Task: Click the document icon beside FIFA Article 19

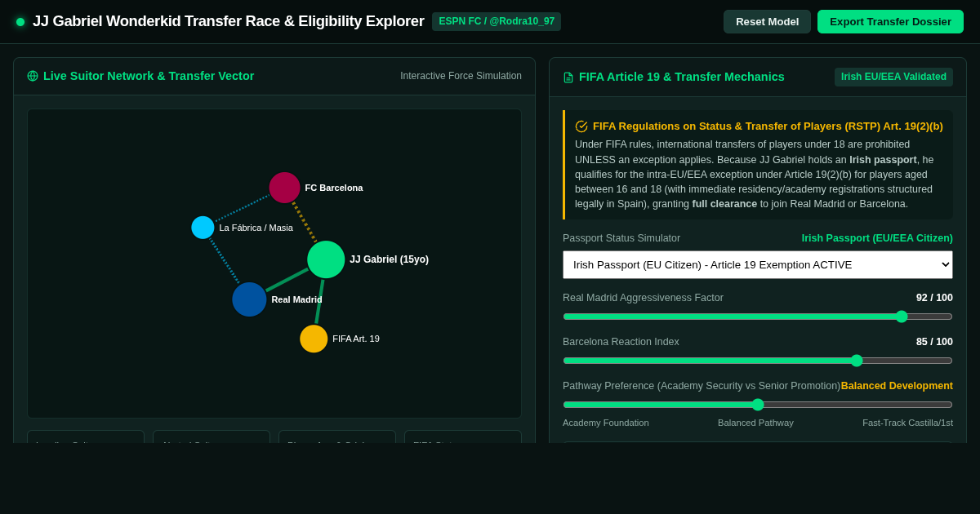Action: [568, 78]
